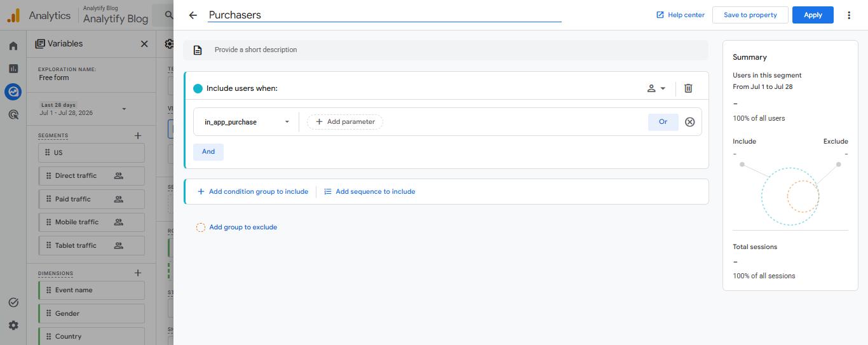The image size is (868, 345).
Task: Add group to exclude
Action: click(237, 227)
